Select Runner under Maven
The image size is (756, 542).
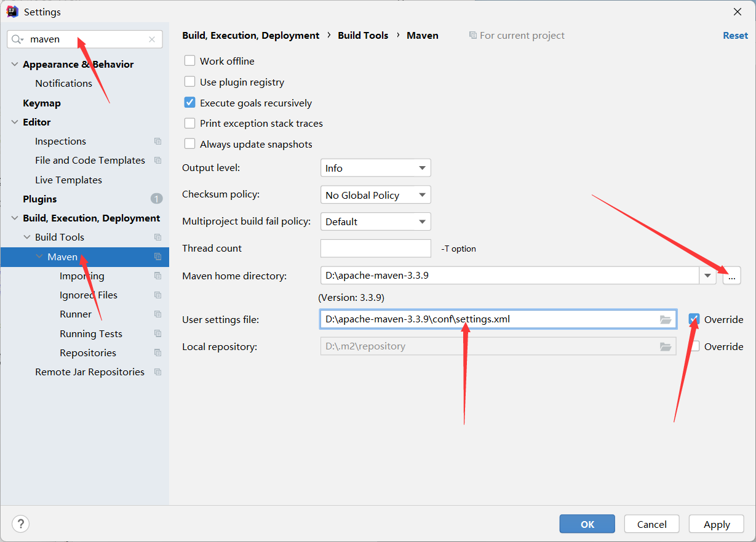pyautogui.click(x=76, y=314)
